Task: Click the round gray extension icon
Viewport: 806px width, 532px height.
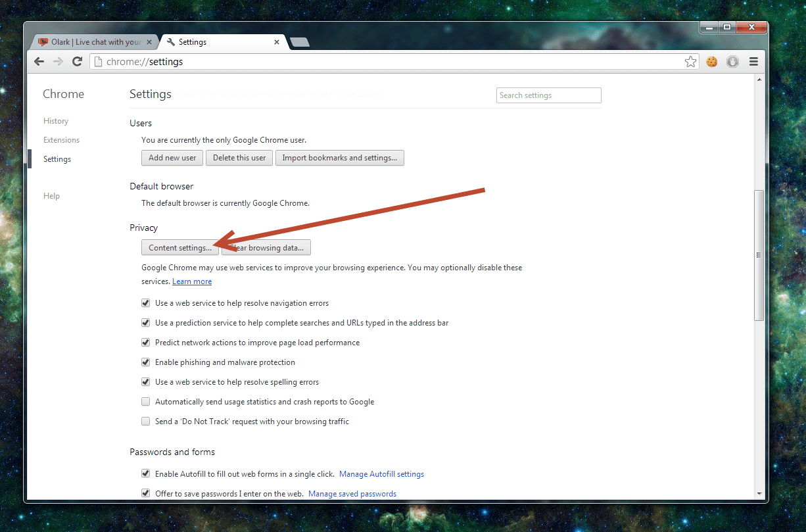Action: coord(732,62)
